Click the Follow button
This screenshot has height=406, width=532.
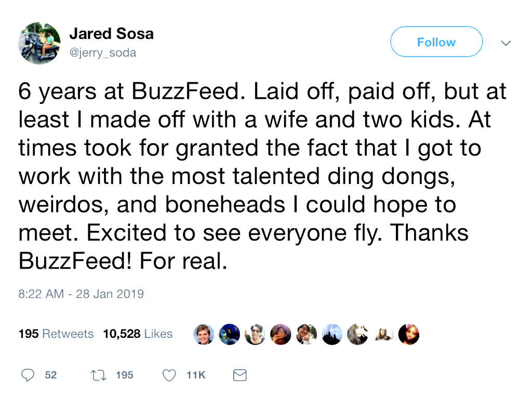(x=436, y=42)
